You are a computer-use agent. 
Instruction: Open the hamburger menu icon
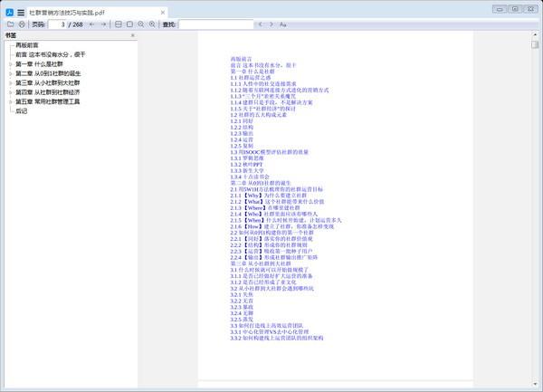pos(21,13)
